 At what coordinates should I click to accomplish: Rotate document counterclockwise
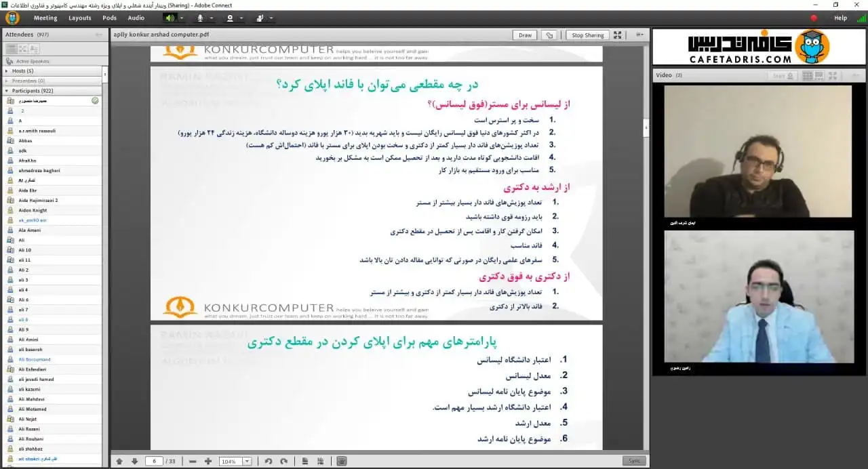click(x=269, y=462)
